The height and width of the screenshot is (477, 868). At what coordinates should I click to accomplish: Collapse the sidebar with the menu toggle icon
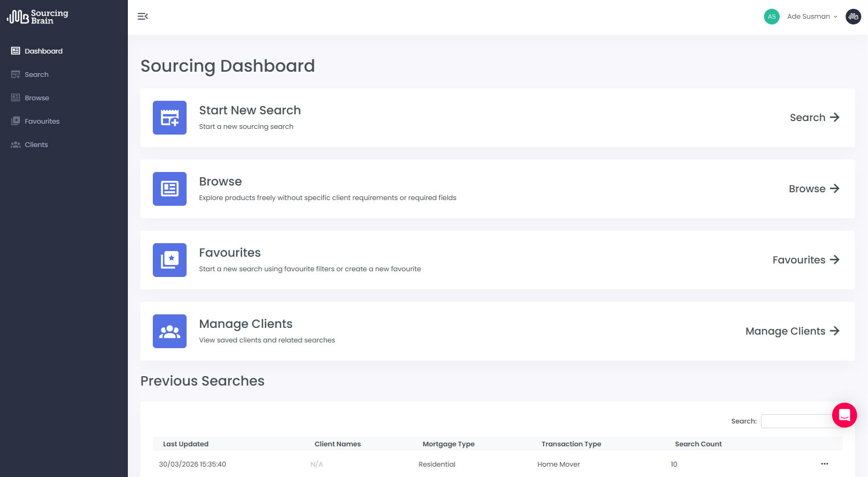pyautogui.click(x=143, y=17)
